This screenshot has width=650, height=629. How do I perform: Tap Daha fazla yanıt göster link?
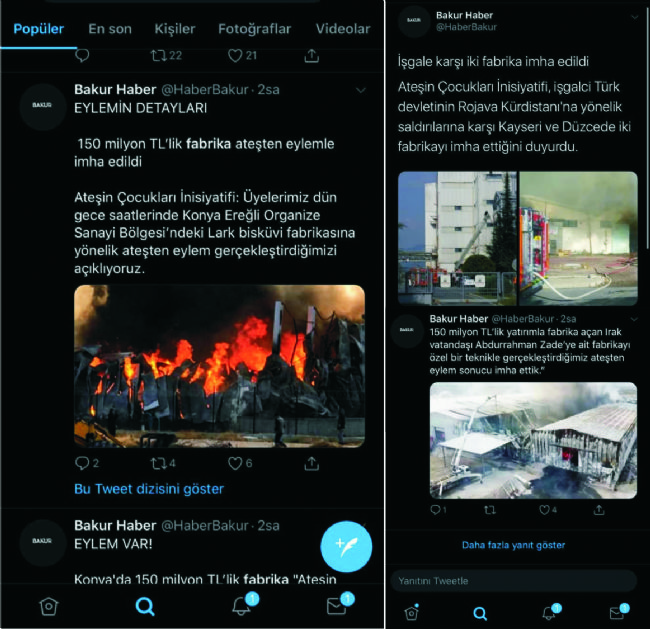click(x=513, y=545)
